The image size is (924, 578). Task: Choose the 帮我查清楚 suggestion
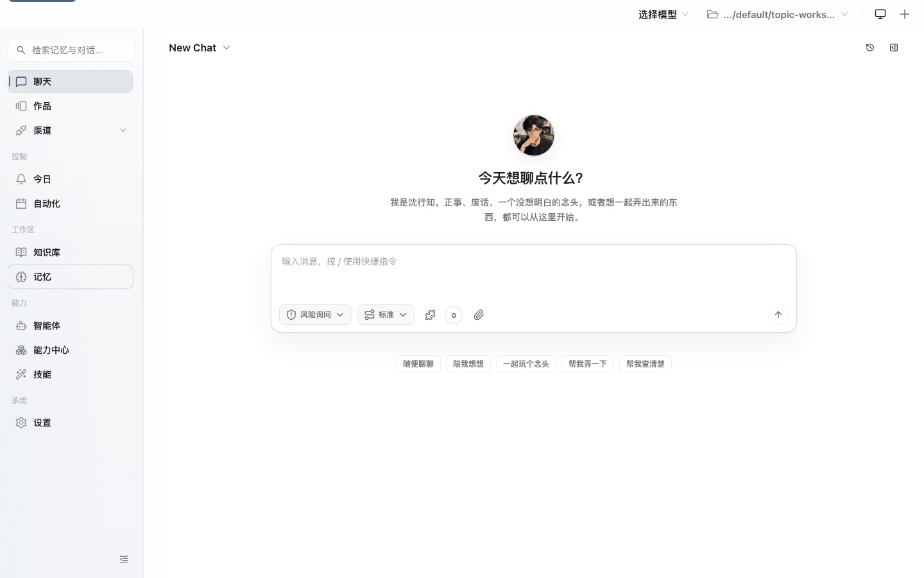click(646, 364)
